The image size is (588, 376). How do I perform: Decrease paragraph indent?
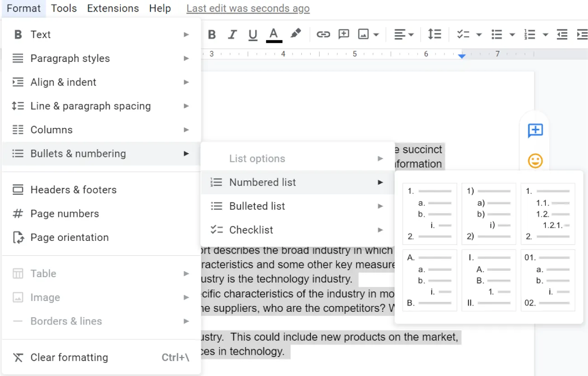tap(562, 34)
